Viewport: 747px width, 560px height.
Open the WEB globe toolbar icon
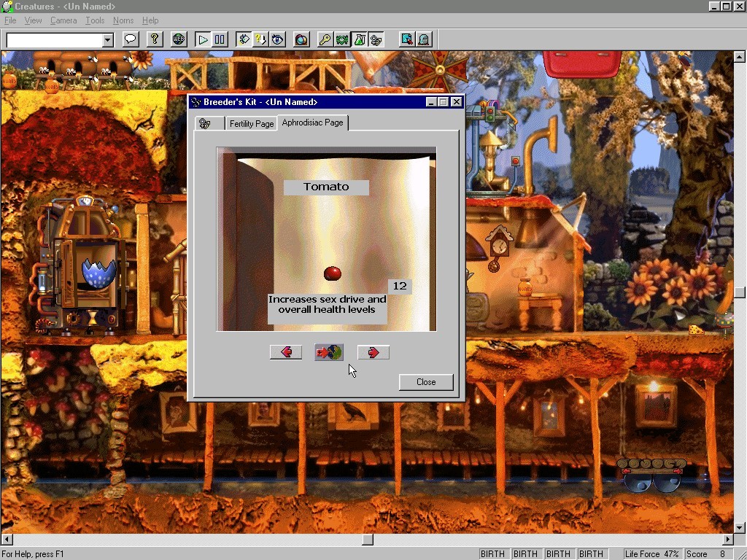(179, 39)
